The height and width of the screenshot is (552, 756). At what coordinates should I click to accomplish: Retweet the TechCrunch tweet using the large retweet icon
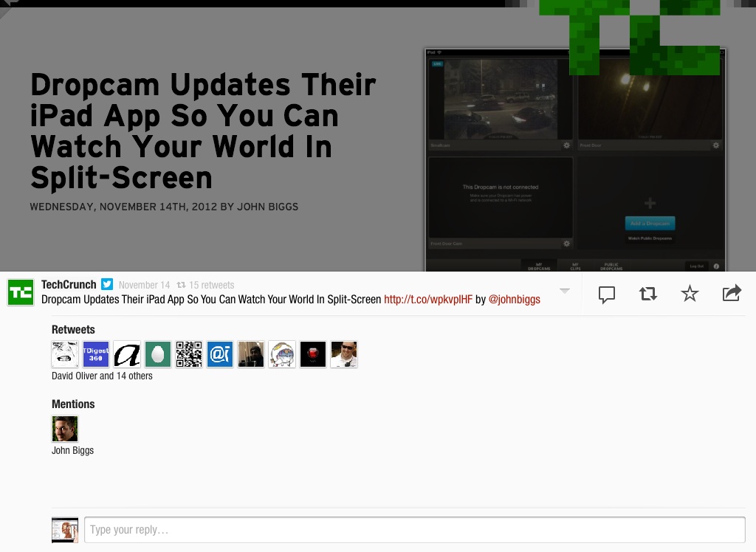[648, 294]
